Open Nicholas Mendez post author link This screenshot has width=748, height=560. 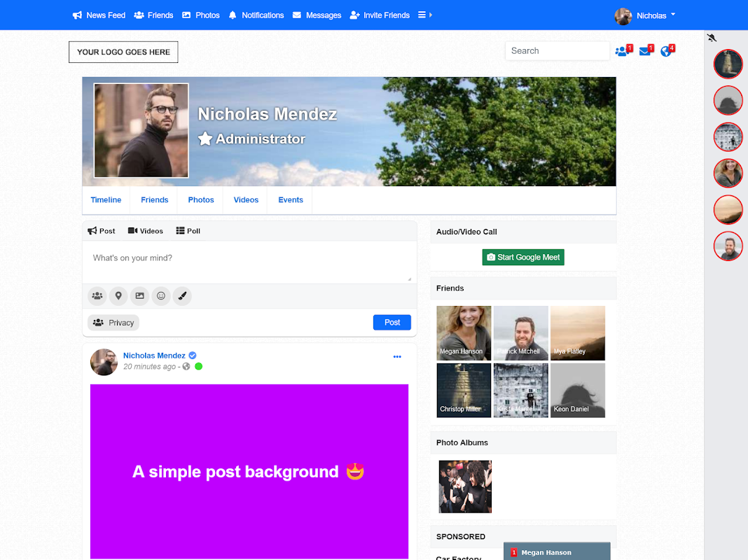tap(154, 356)
